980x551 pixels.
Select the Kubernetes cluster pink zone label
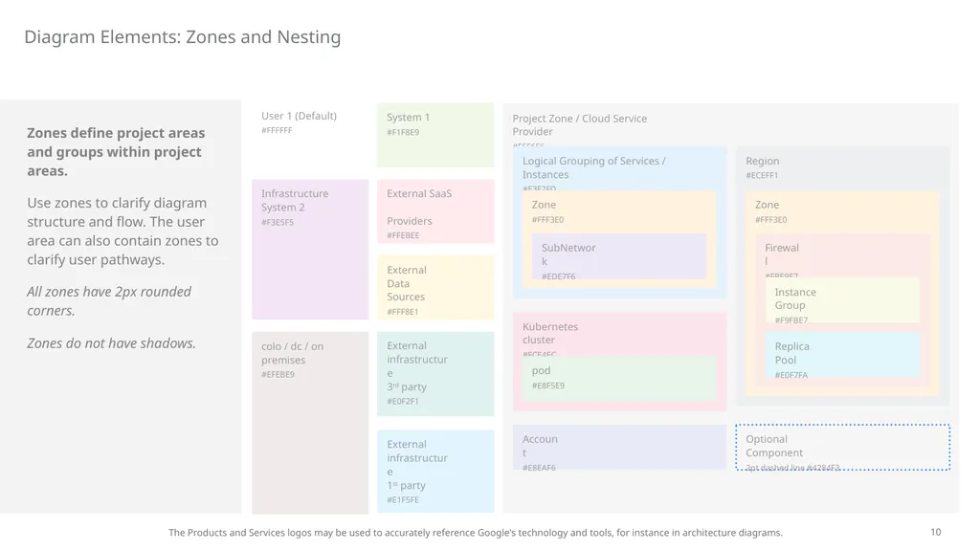click(550, 333)
